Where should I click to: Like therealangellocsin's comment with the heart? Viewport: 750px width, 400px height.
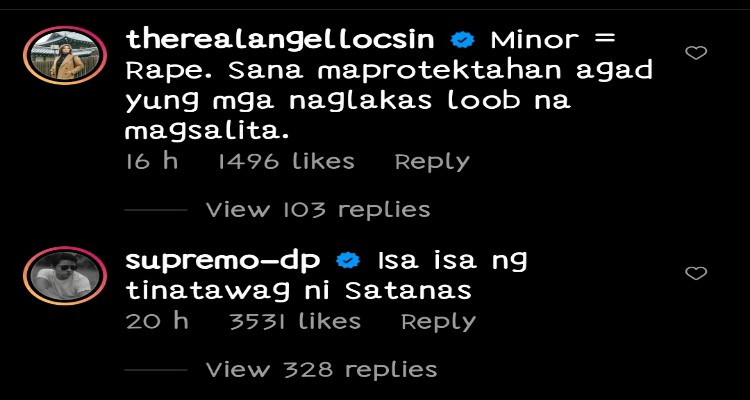[696, 53]
